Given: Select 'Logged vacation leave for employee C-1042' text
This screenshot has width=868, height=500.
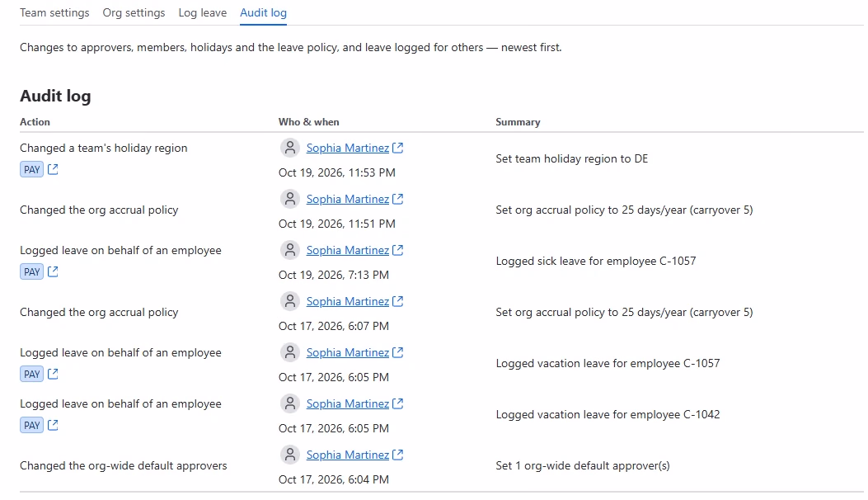Looking at the screenshot, I should click(608, 415).
